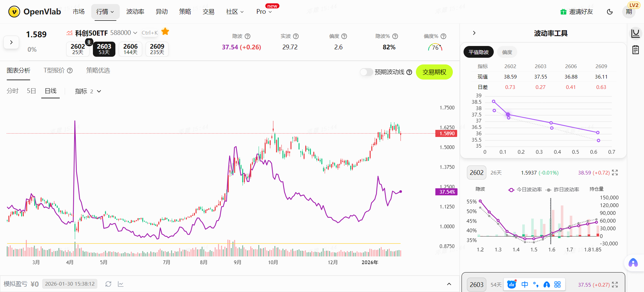
Task: Expand the 588000 symbol selector dropdown
Action: click(x=135, y=33)
